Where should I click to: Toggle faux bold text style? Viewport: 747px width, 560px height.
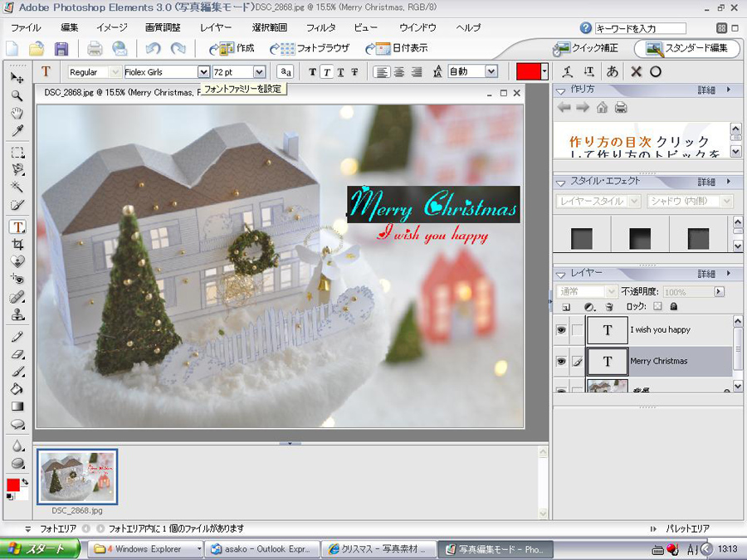(x=313, y=72)
